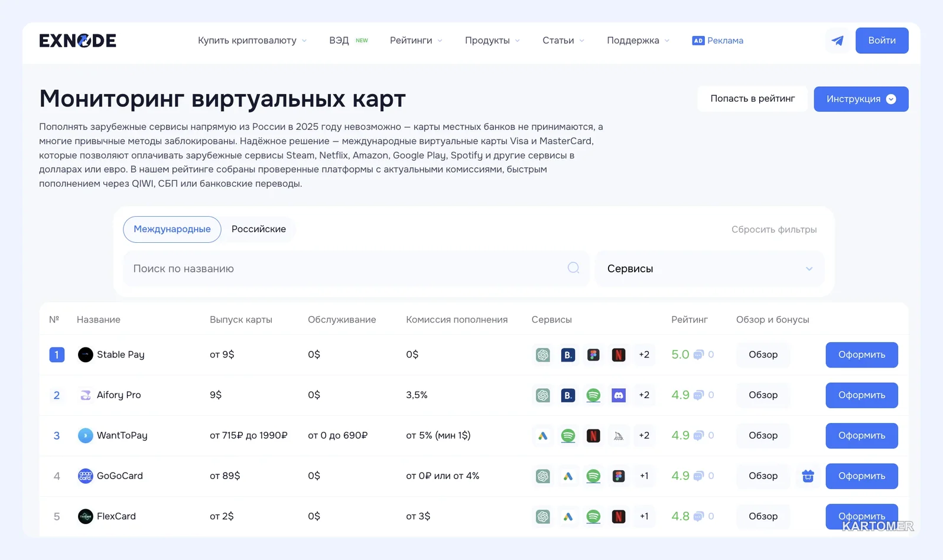
Task: Click the Google Ads icon in WantToPay row
Action: (x=542, y=435)
